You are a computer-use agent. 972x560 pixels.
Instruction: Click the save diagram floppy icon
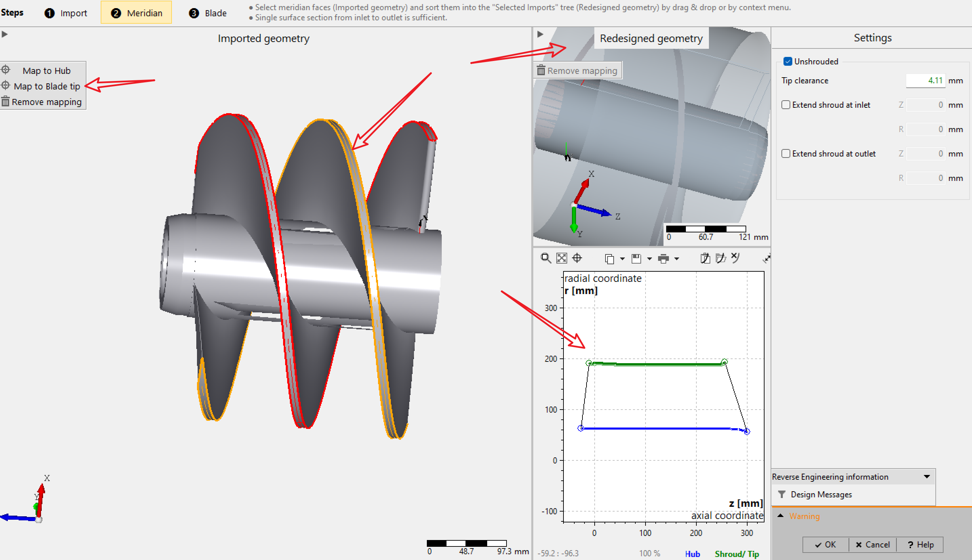(636, 259)
